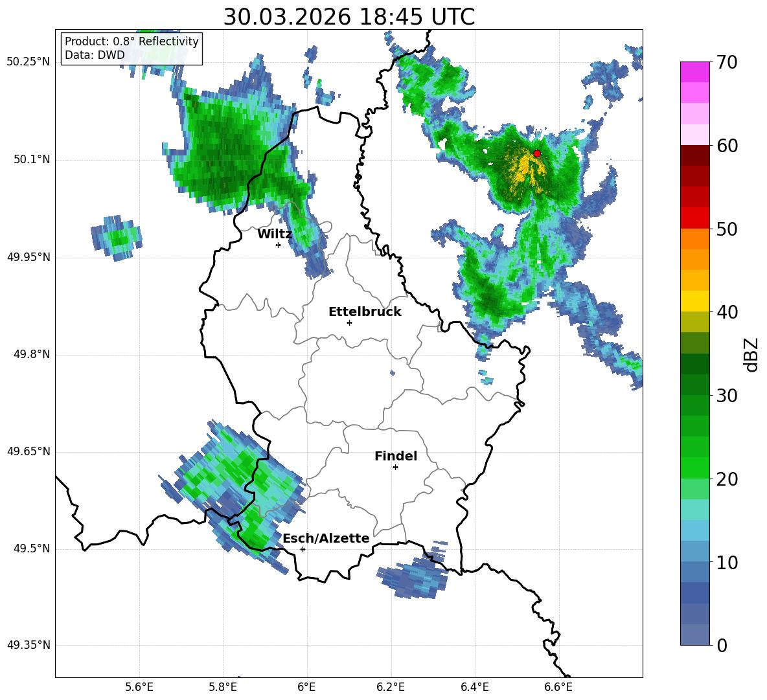Click the 10 colorbar tick label
Image resolution: width=767 pixels, height=700 pixels.
[x=727, y=562]
